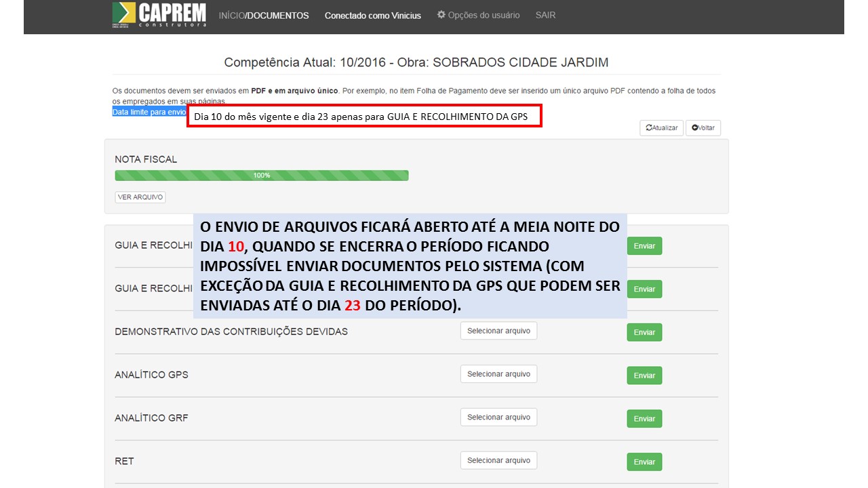The width and height of the screenshot is (868, 488).
Task: Pick a file for ANALÍTICO GRF
Action: coord(498,418)
